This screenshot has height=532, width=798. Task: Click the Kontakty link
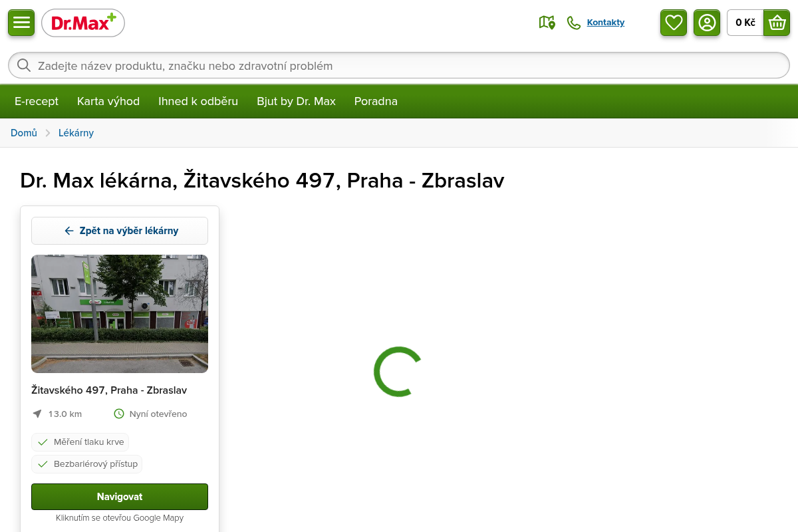coord(605,23)
